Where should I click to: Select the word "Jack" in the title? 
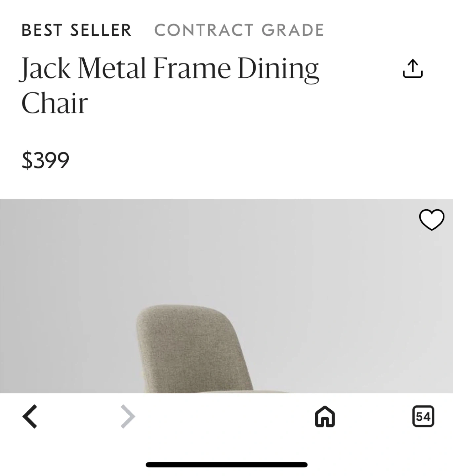click(45, 69)
